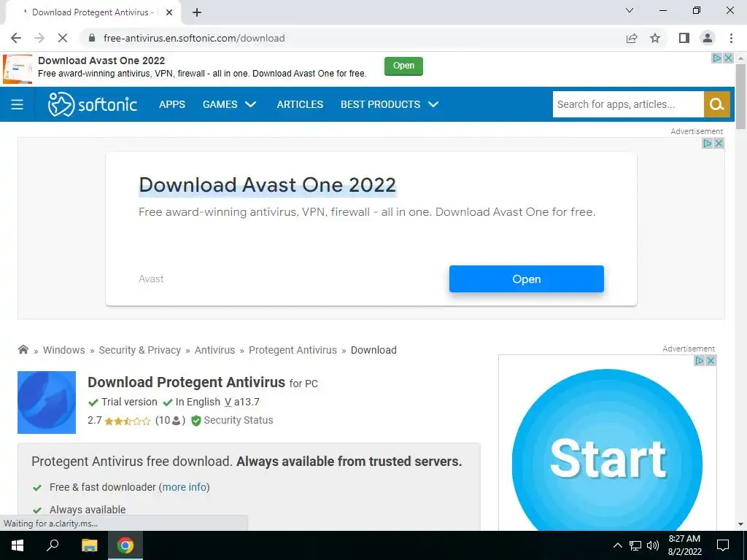Click the top banner ad thumbnail image
747x560 pixels.
click(18, 69)
